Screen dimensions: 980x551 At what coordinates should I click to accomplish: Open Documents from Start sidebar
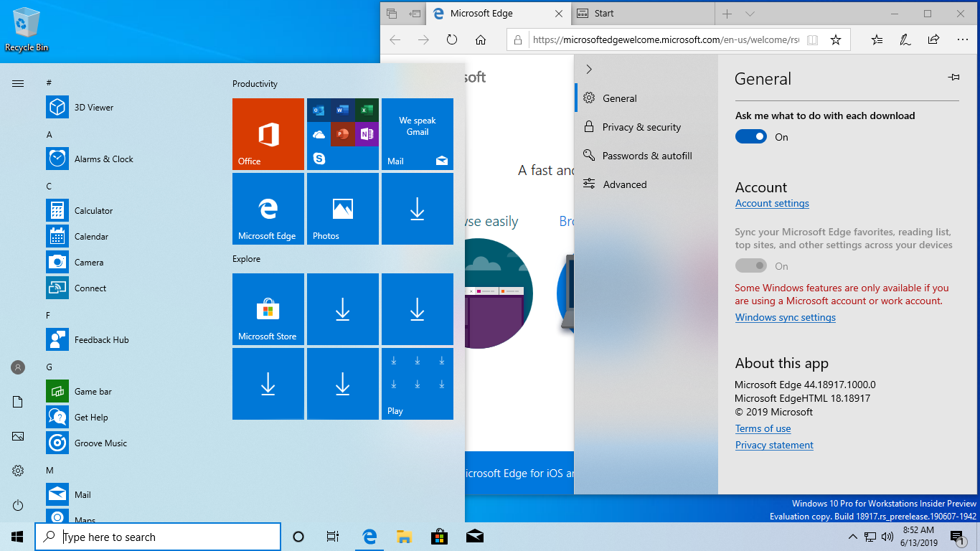click(18, 402)
